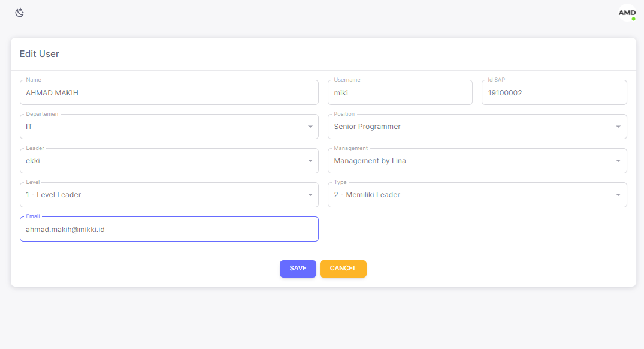Focus the Name field containing AHMAD MAKIH

coord(169,93)
